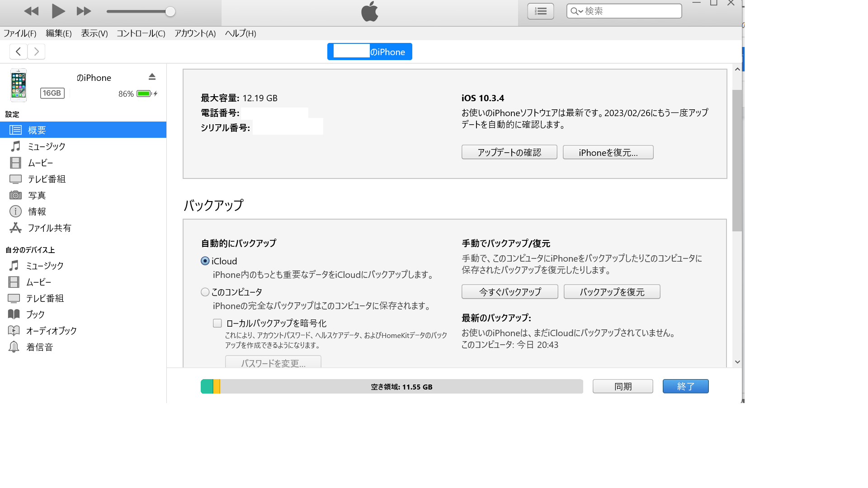Select the iCloud backup radio button

pyautogui.click(x=205, y=261)
